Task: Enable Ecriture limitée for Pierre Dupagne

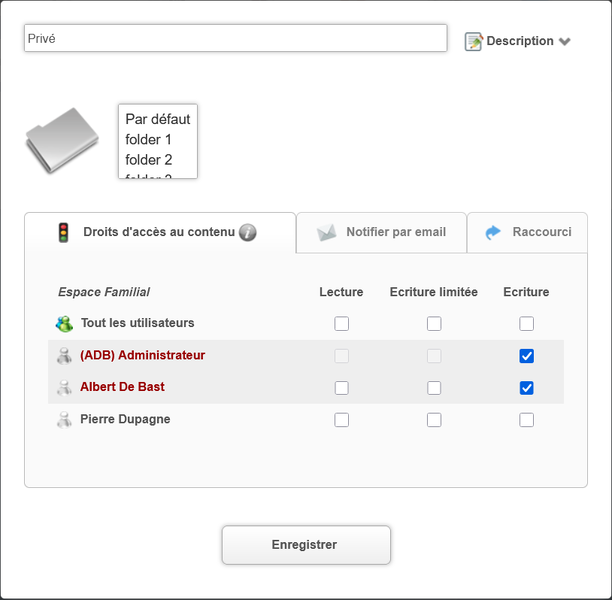Action: [434, 420]
